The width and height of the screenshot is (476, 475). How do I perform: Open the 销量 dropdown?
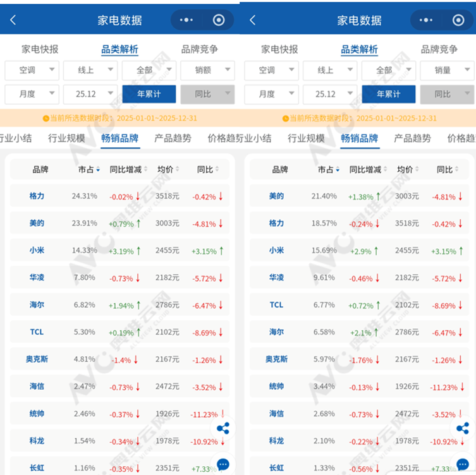point(447,70)
